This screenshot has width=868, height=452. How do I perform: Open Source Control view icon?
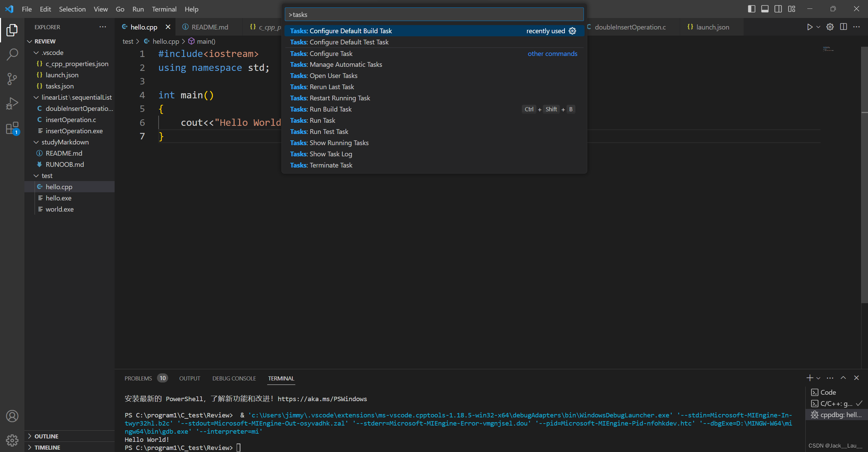[12, 79]
